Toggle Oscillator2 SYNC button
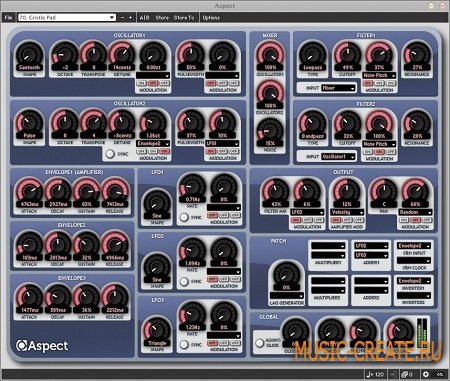This screenshot has height=381, width=450. 110,154
